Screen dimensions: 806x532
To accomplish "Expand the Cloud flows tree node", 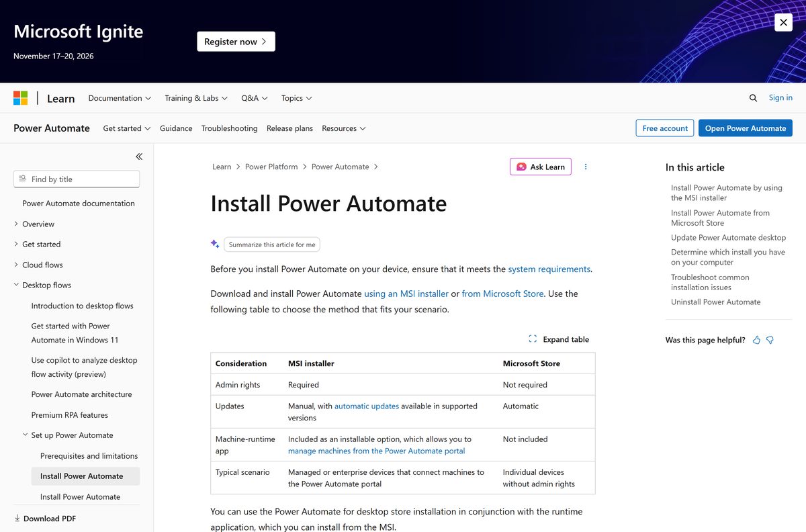I will click(16, 265).
